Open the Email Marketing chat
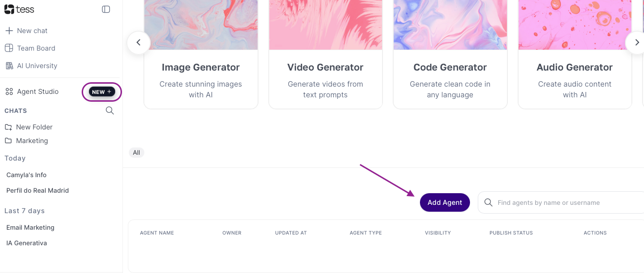Viewport: 644px width, 273px height. point(30,227)
